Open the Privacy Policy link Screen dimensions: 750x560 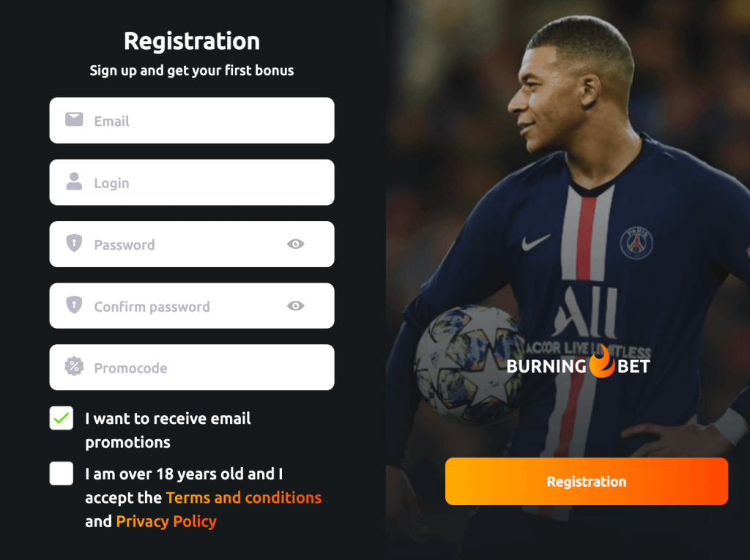(x=166, y=521)
